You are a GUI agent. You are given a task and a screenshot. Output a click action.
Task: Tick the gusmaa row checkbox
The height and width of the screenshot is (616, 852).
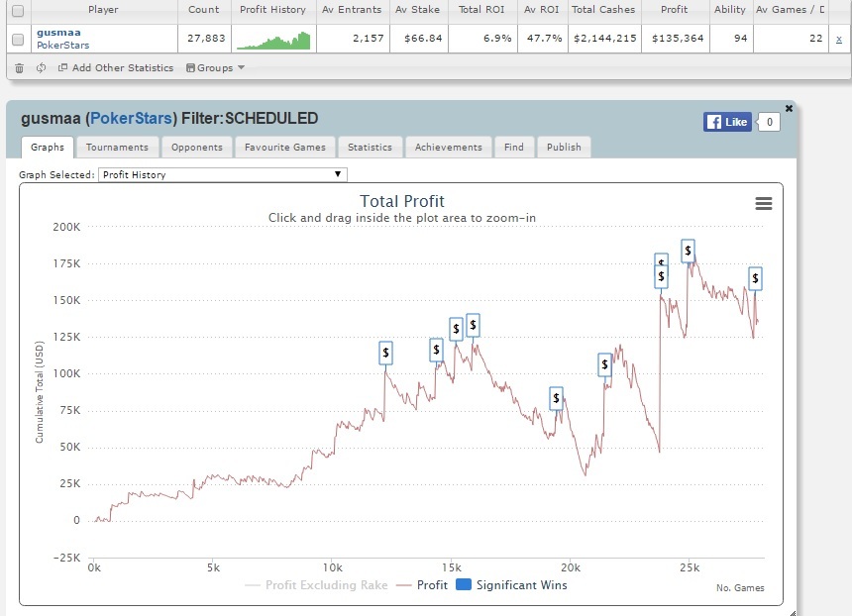(x=18, y=39)
